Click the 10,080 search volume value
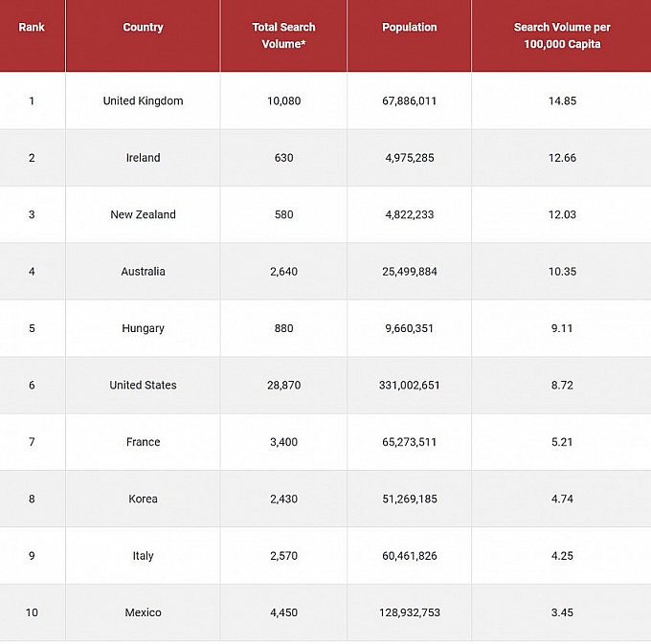 click(x=283, y=101)
